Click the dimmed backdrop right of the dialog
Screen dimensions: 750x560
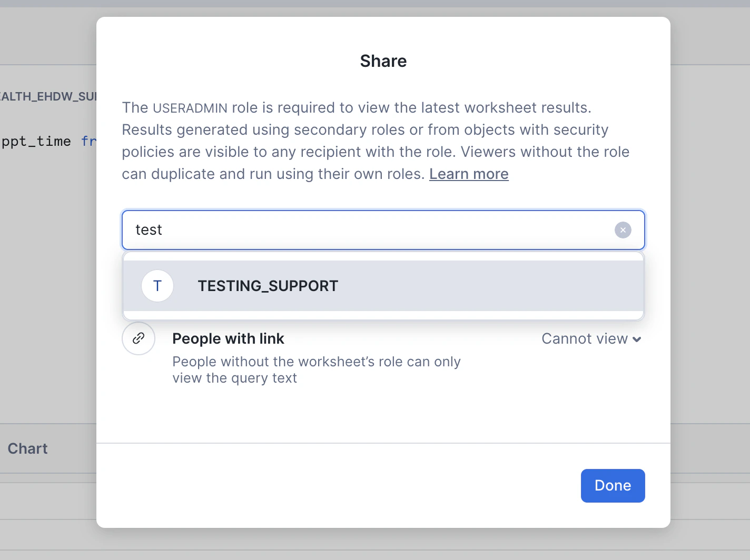tap(710, 263)
